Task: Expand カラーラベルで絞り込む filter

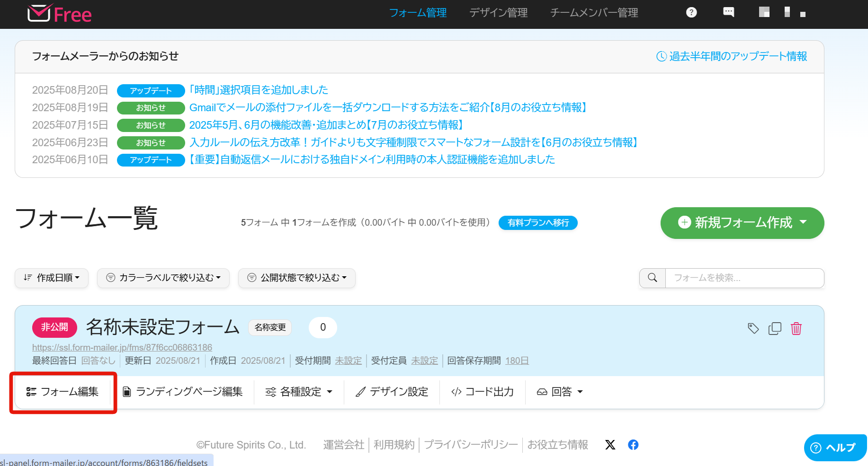Action: pyautogui.click(x=163, y=278)
